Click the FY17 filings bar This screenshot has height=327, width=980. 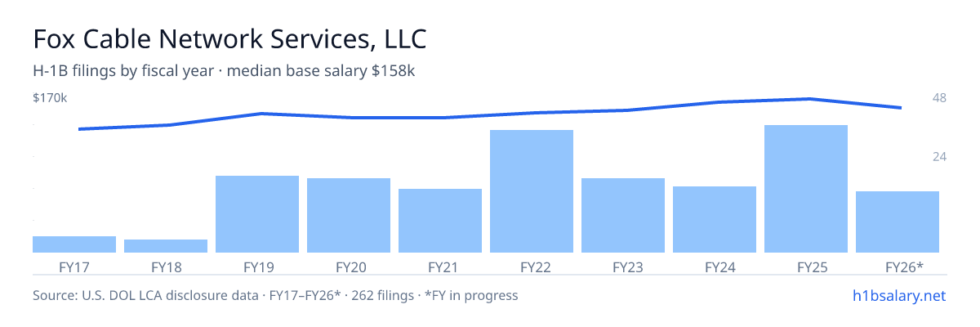click(x=74, y=244)
